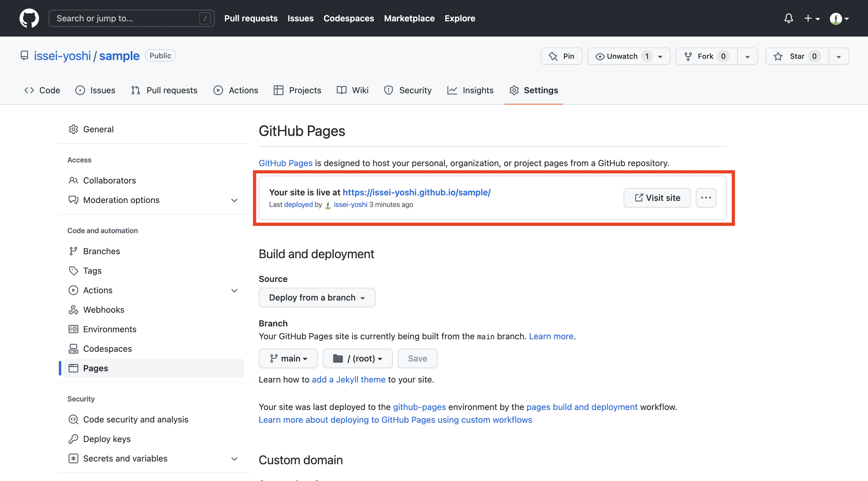The width and height of the screenshot is (868, 481).
Task: Switch to the Insights tab
Action: click(x=470, y=90)
